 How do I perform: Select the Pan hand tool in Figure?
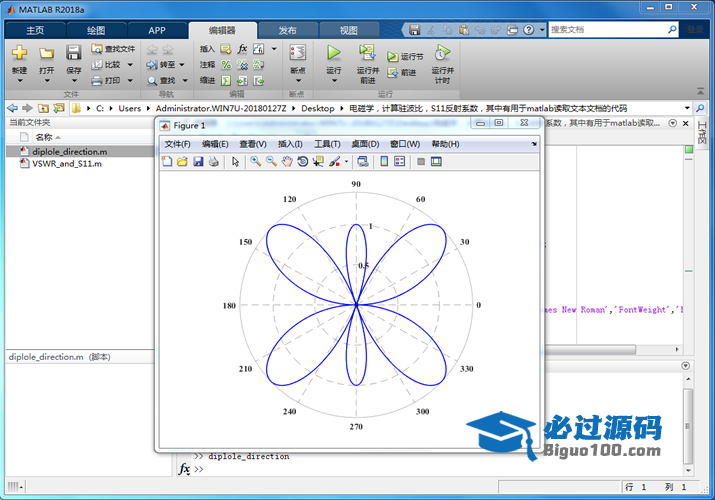click(x=287, y=161)
